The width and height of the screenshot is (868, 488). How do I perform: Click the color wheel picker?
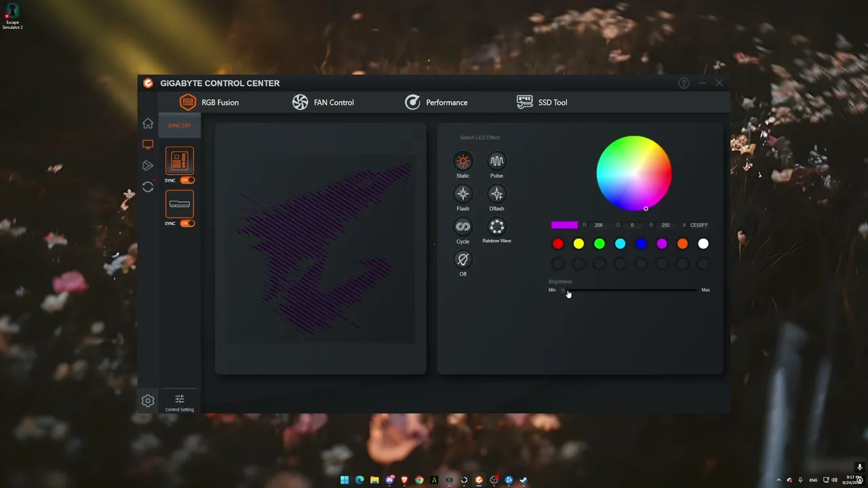[634, 174]
